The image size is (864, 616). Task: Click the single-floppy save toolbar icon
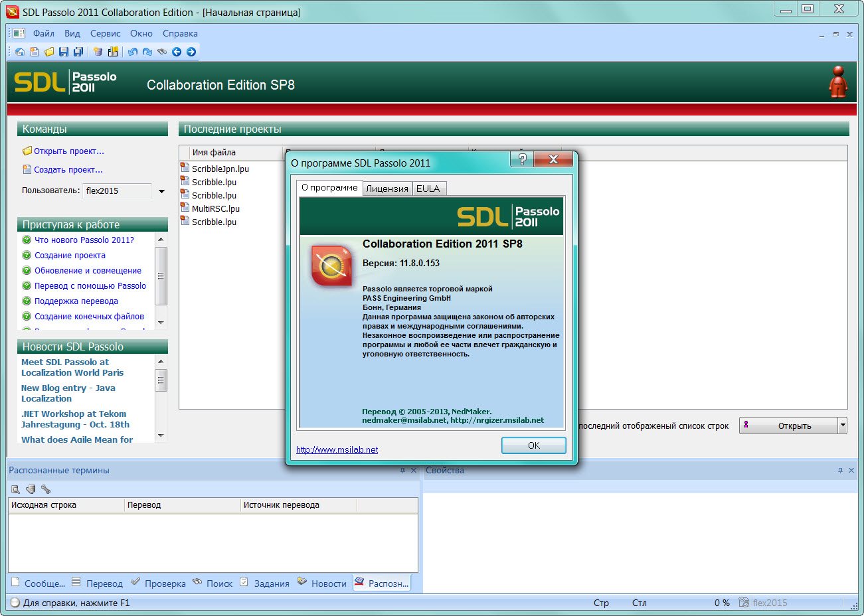coord(64,52)
